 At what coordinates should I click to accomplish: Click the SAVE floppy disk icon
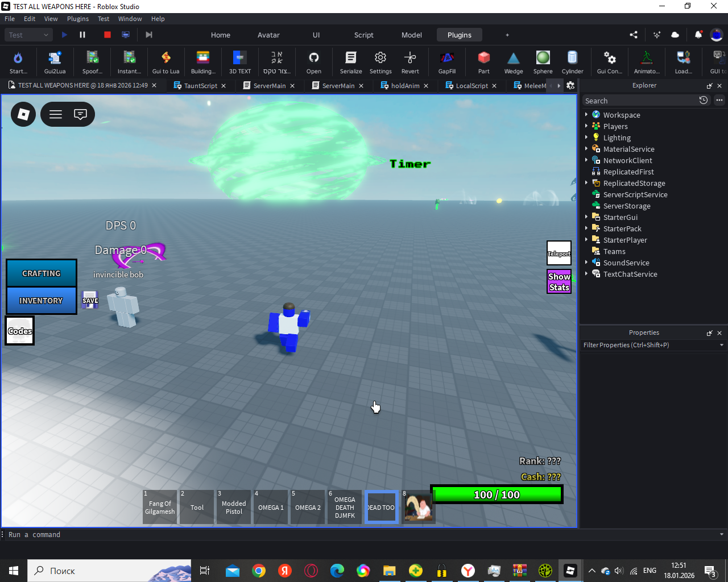pyautogui.click(x=90, y=300)
